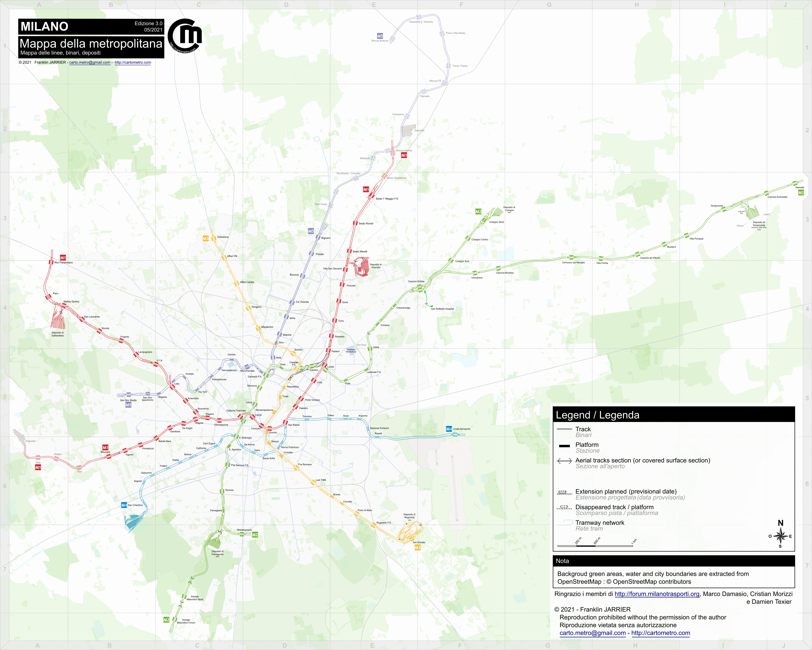Click the Disappeared track symbol in legend
Screen dimensions: 812x650
(564, 508)
